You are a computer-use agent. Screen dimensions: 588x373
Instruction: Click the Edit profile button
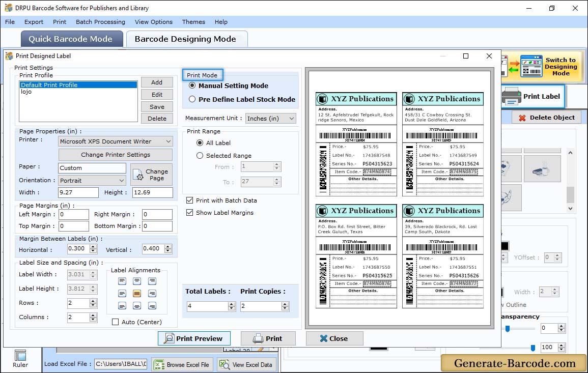pyautogui.click(x=157, y=95)
